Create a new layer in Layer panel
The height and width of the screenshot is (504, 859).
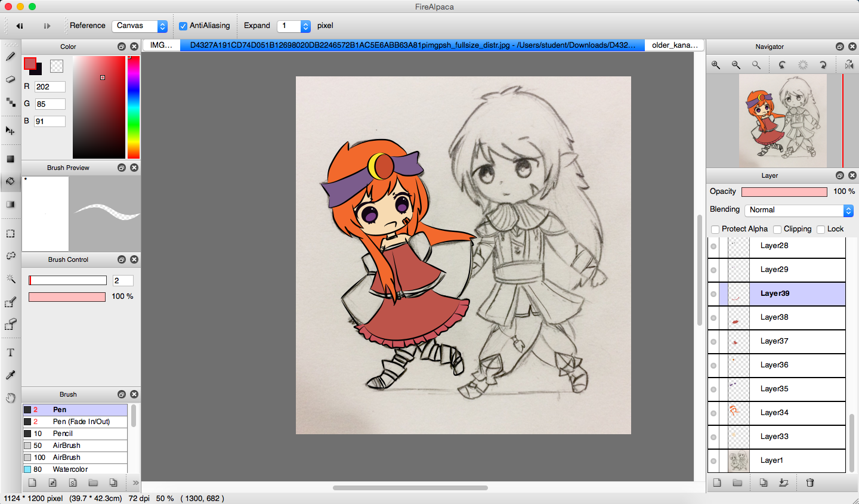click(717, 483)
